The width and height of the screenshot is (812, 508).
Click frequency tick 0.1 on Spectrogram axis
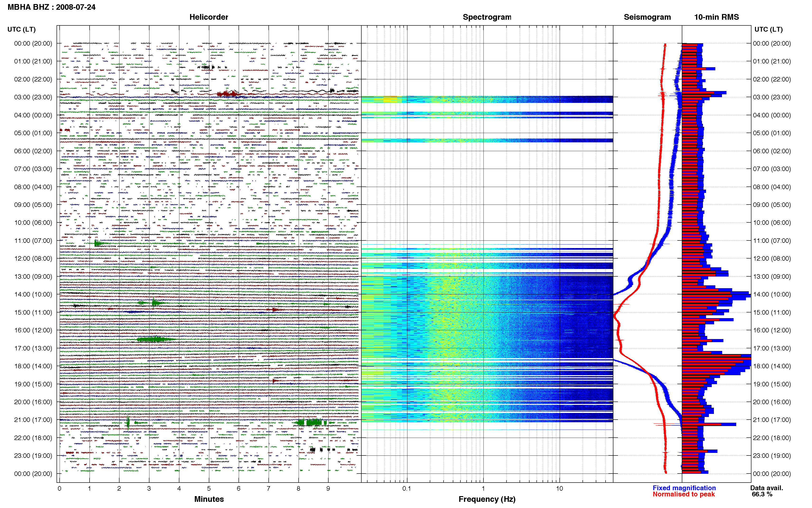pos(407,489)
